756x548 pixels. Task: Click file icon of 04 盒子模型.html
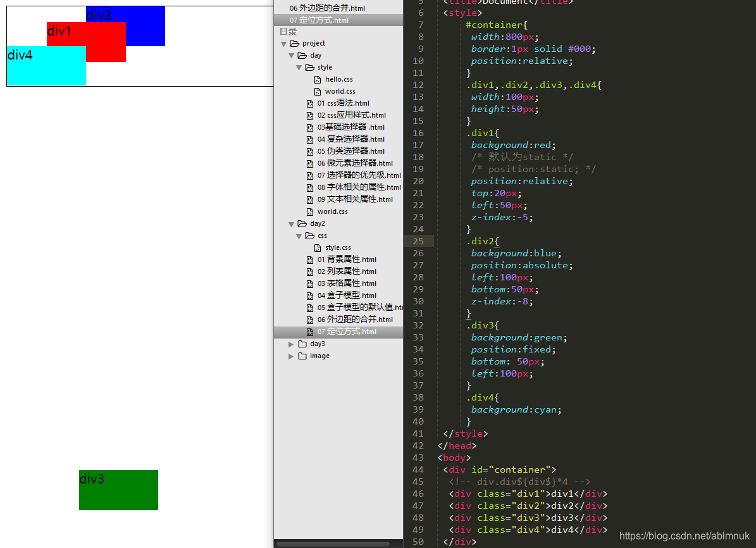pos(310,296)
